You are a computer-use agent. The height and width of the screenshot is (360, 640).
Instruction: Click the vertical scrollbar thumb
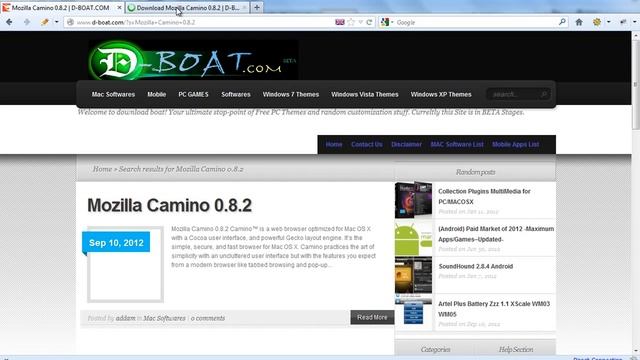(636, 85)
